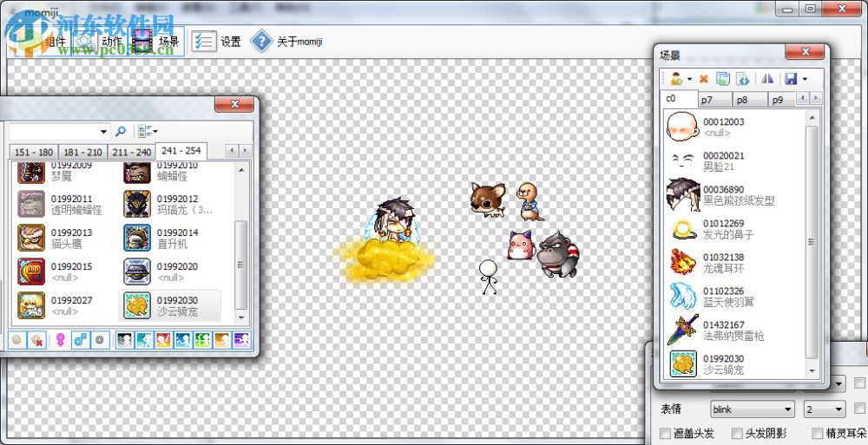Click scroll down arrow of scene list
868x445 pixels.
(x=812, y=371)
